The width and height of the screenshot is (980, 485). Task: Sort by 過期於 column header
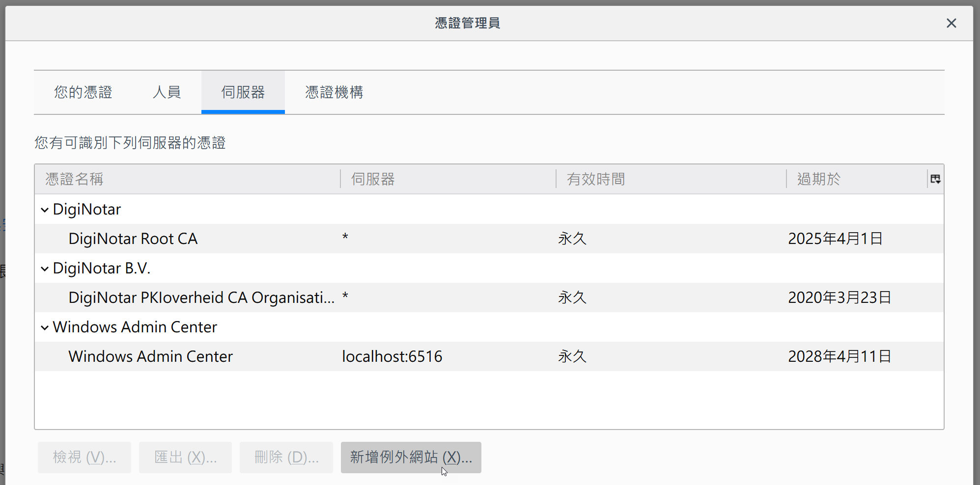(857, 179)
